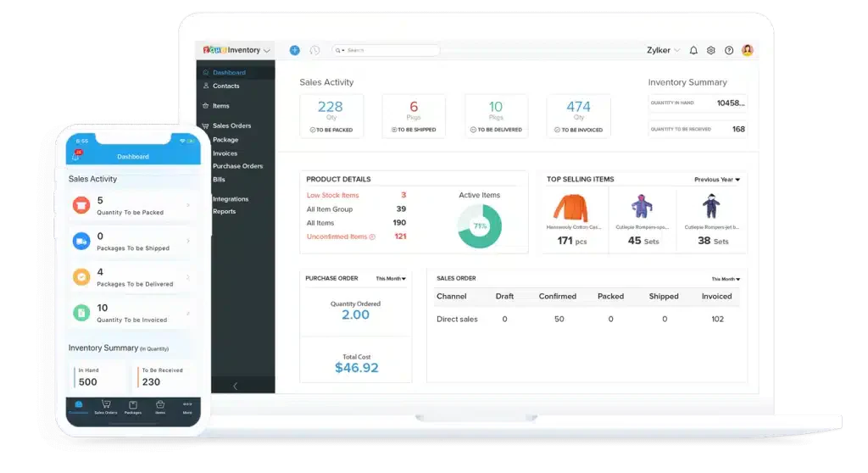The image size is (868, 473).
Task: Expand Packages To be Shipped row chevron
Action: (188, 241)
